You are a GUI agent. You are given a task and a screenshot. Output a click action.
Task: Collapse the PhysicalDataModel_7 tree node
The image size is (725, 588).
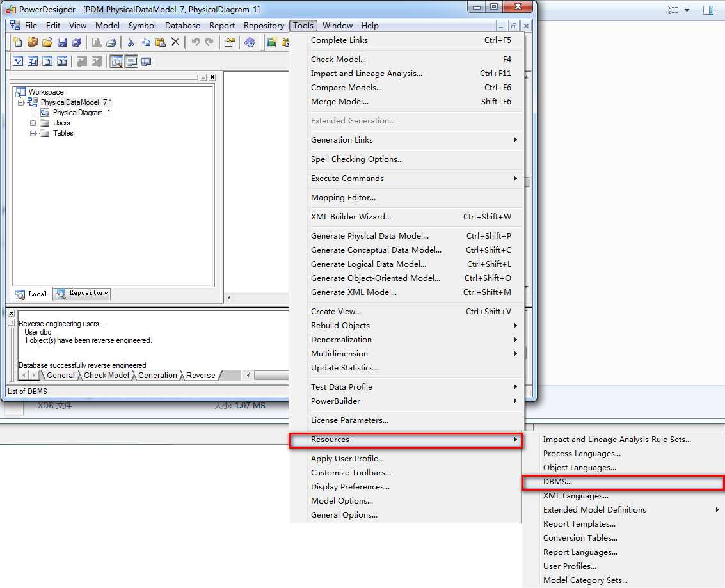[21, 102]
